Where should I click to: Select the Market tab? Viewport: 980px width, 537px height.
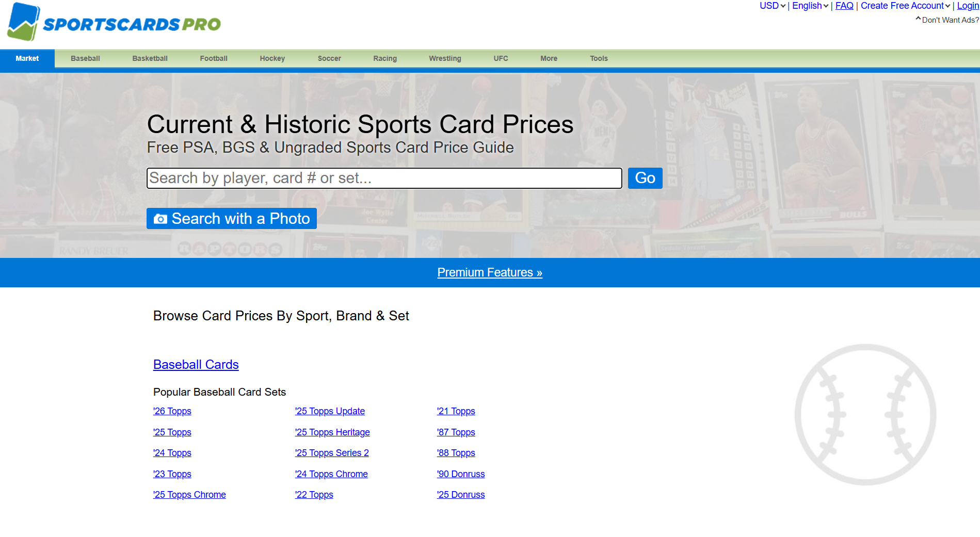click(x=27, y=58)
